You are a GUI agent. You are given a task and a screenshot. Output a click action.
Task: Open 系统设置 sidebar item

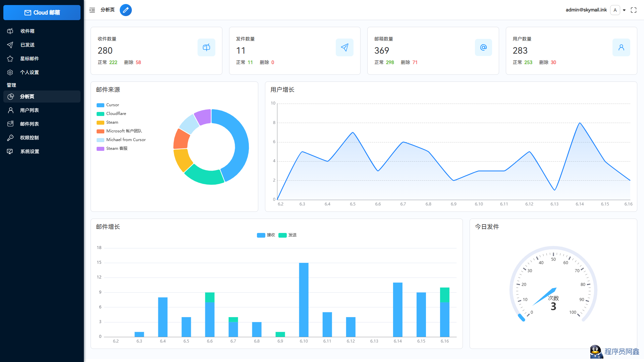(x=30, y=152)
